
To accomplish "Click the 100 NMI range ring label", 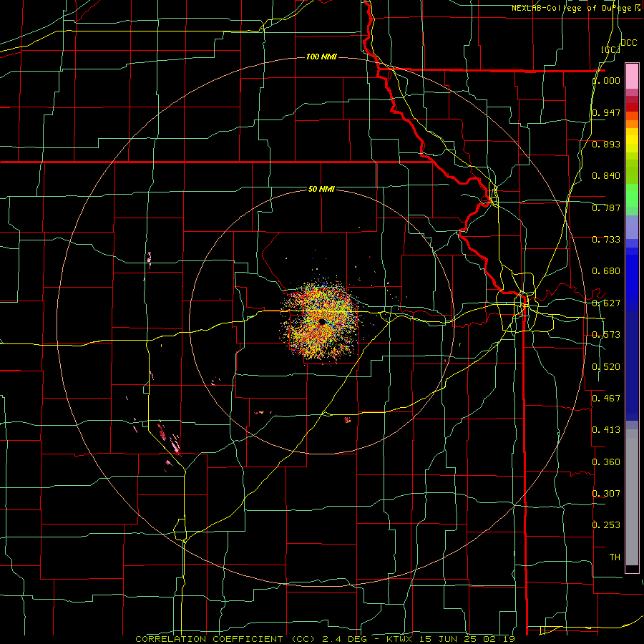I will [321, 57].
